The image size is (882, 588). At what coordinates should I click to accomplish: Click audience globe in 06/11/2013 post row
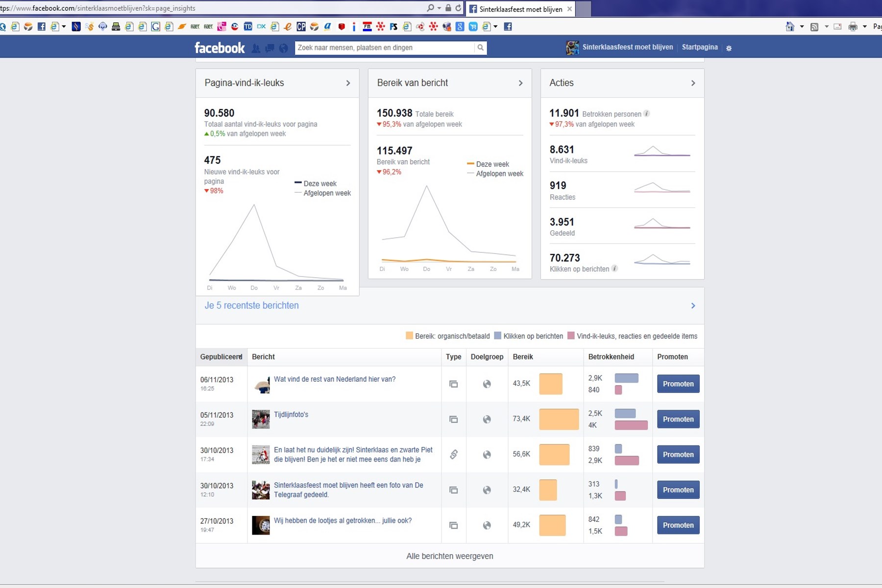[487, 384]
